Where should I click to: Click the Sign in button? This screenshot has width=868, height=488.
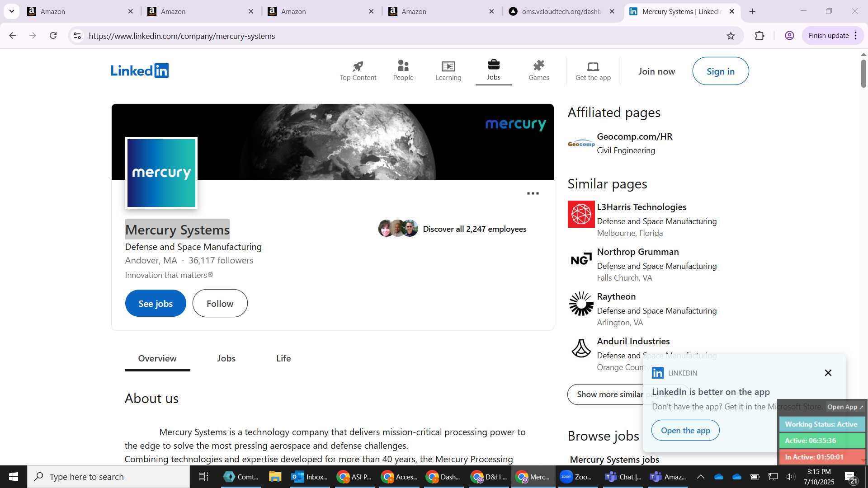click(721, 71)
